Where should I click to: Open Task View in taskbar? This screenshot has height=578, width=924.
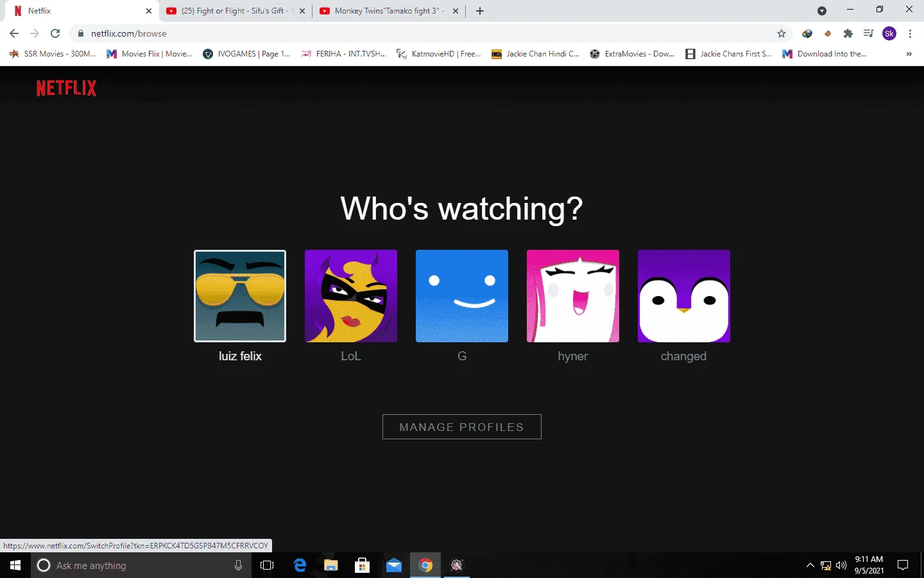point(267,565)
